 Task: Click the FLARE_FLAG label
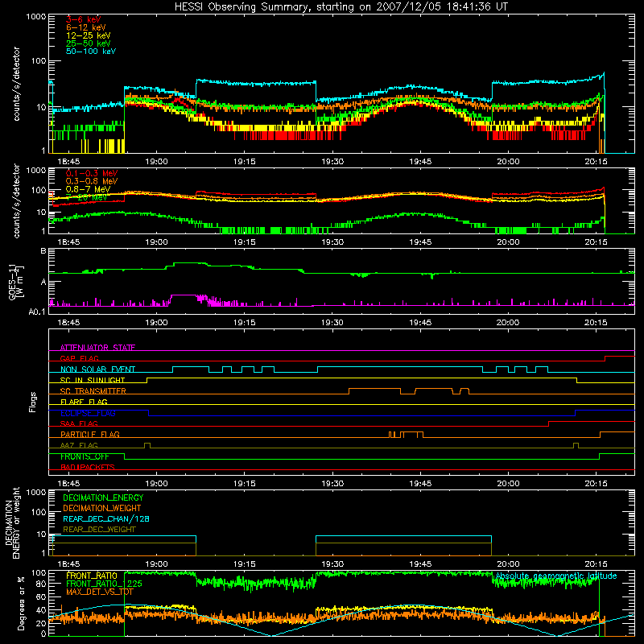pyautogui.click(x=84, y=402)
